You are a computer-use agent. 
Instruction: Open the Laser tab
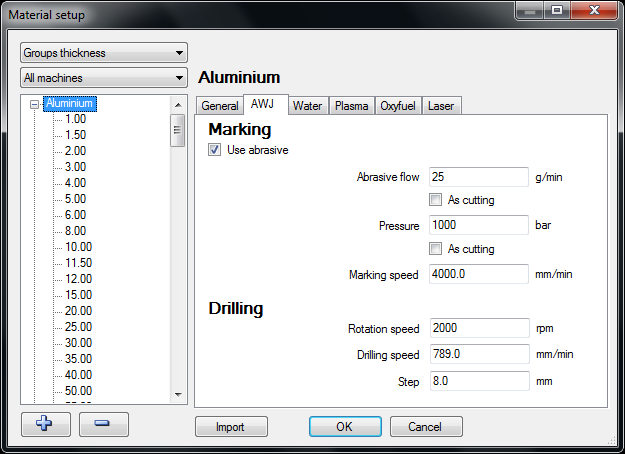pos(441,106)
